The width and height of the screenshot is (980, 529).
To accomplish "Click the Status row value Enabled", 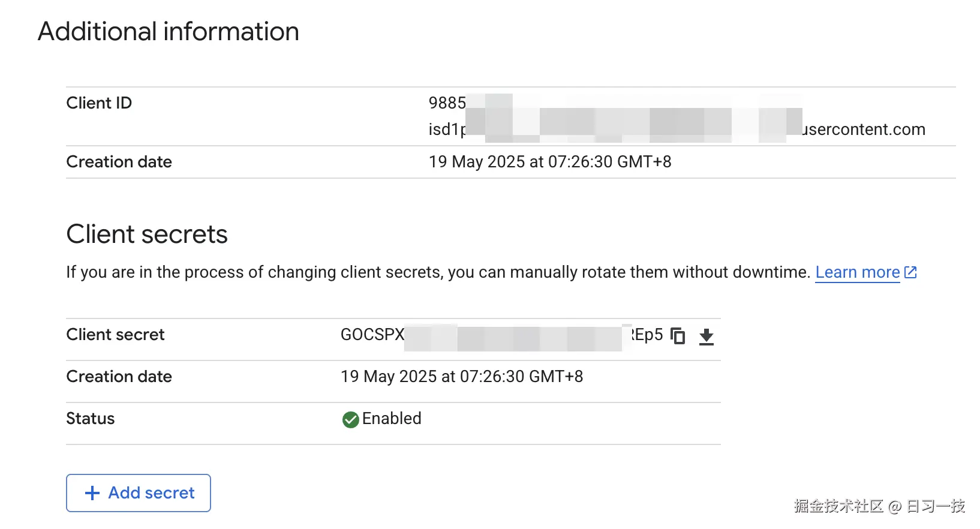I will point(392,419).
